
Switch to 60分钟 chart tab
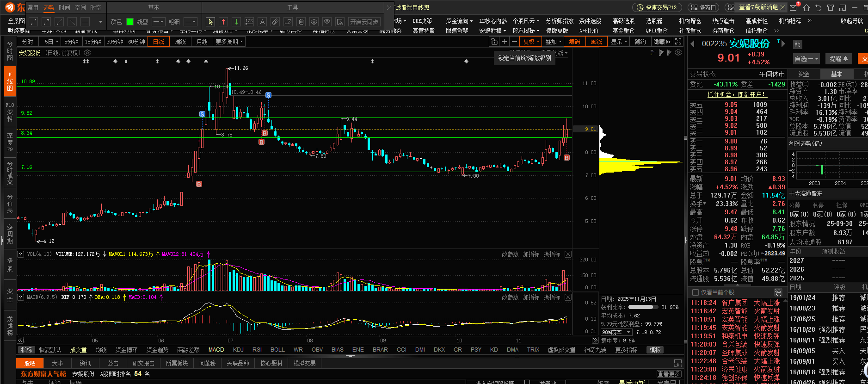click(x=137, y=42)
